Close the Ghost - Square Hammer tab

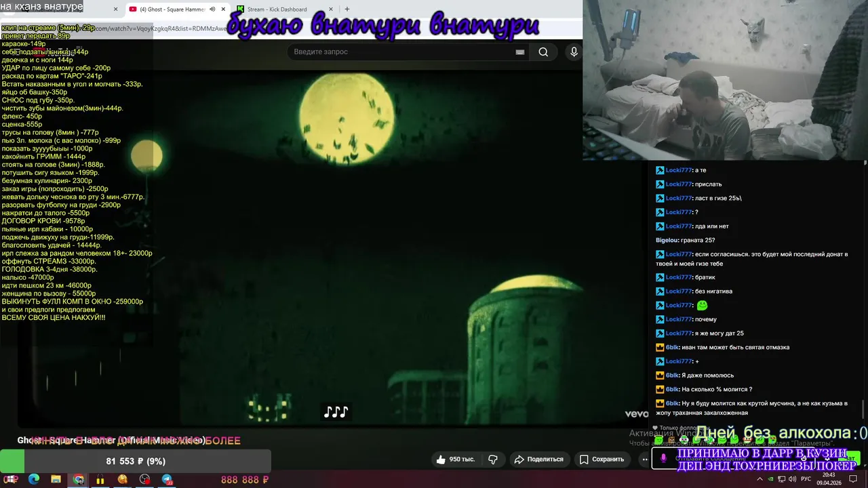click(x=223, y=9)
